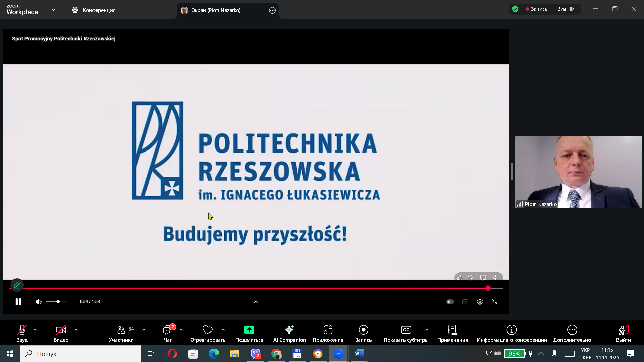Click the Share (Поделиться) screen icon
Viewport: 644px width, 362px height.
249,330
